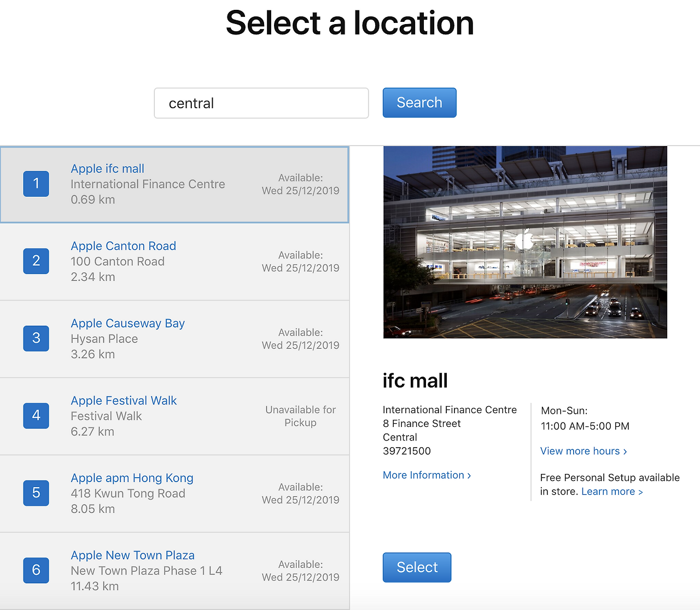Screen dimensions: 700x610
Task: Click 'Festival Walk' address under Apple Festival Walk
Action: 106,417
